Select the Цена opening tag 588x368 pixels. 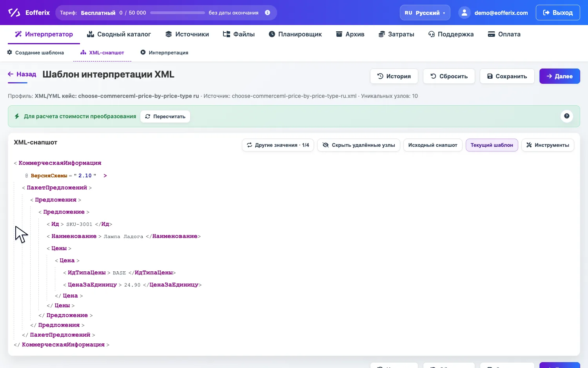coord(67,260)
